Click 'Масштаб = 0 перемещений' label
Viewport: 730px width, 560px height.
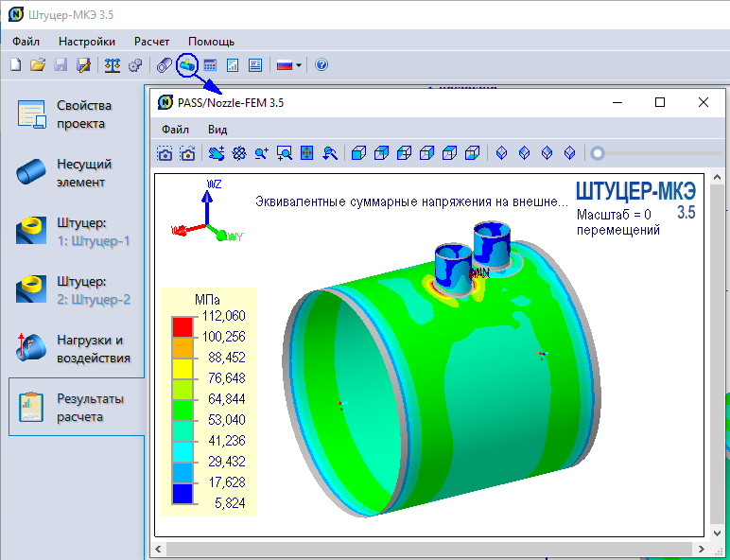pos(618,222)
